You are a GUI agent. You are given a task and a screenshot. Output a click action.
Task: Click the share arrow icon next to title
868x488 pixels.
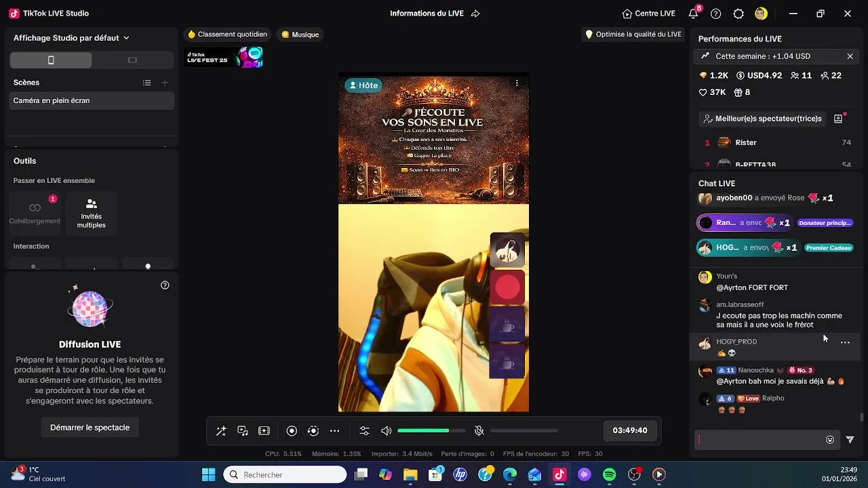[475, 14]
